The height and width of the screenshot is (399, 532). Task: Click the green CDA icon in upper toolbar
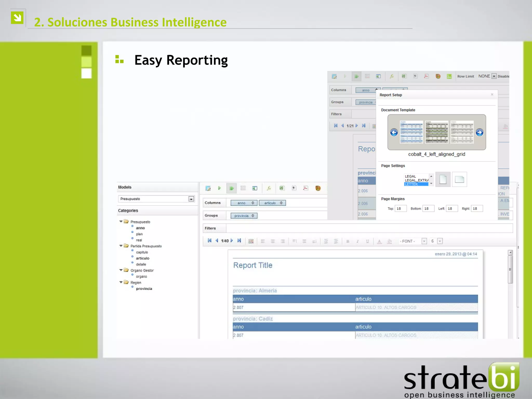[449, 76]
